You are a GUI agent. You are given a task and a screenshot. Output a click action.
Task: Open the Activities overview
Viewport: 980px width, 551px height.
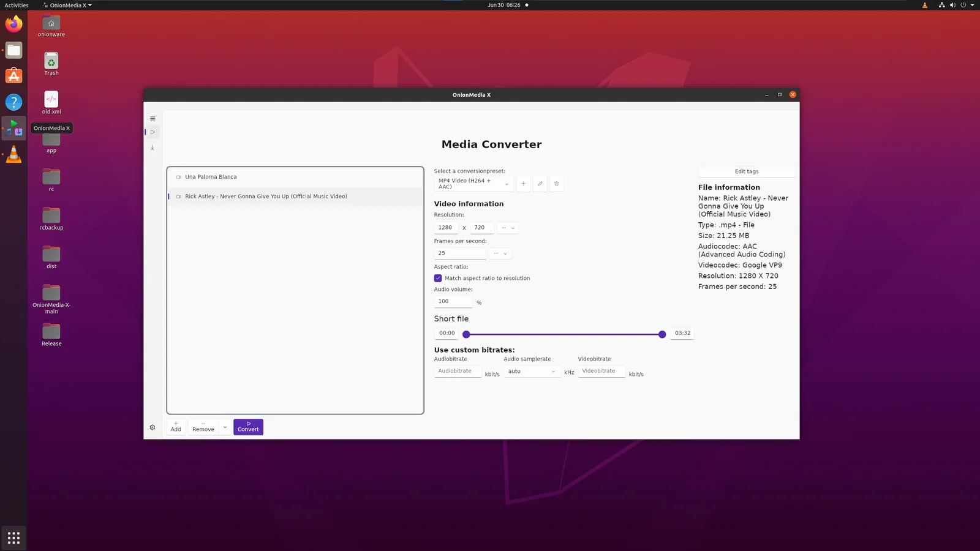(17, 5)
